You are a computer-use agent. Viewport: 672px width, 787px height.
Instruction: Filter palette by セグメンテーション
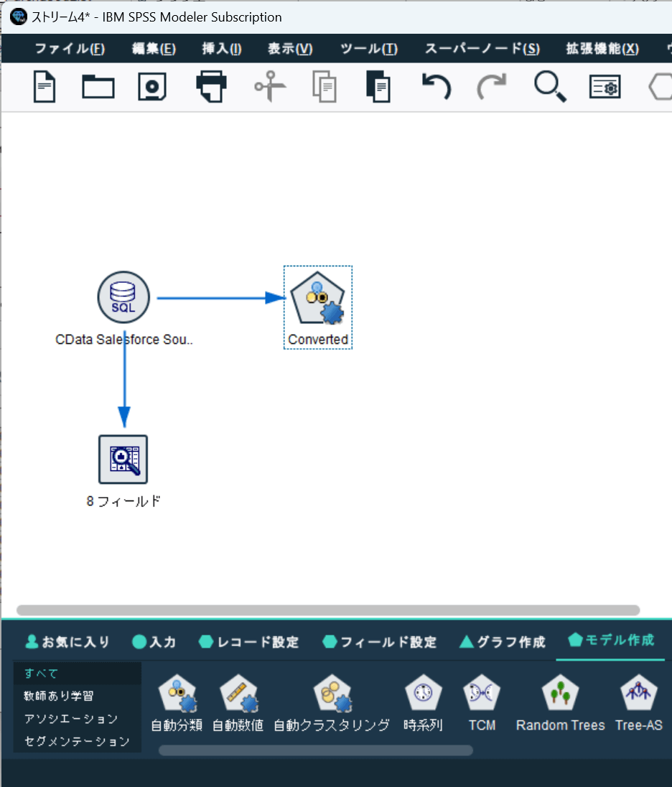(x=77, y=741)
